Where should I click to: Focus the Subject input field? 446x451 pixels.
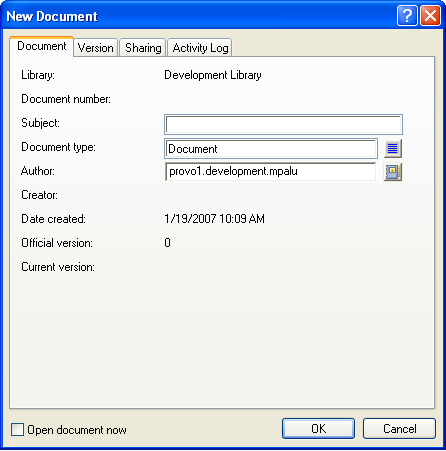click(283, 125)
